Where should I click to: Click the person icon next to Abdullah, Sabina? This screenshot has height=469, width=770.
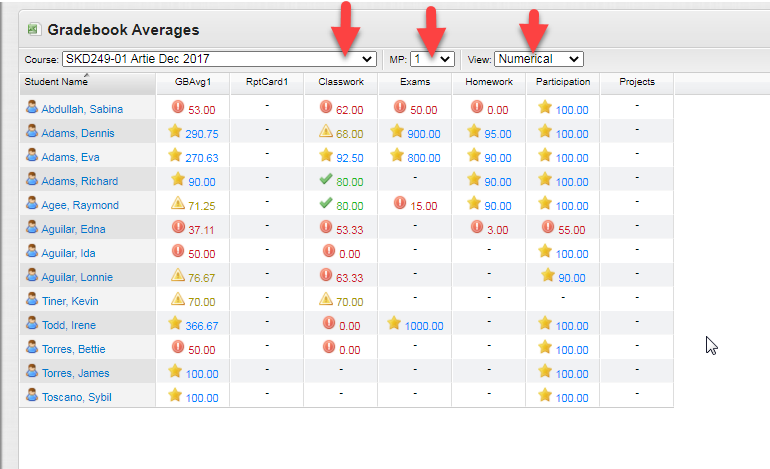[32, 107]
